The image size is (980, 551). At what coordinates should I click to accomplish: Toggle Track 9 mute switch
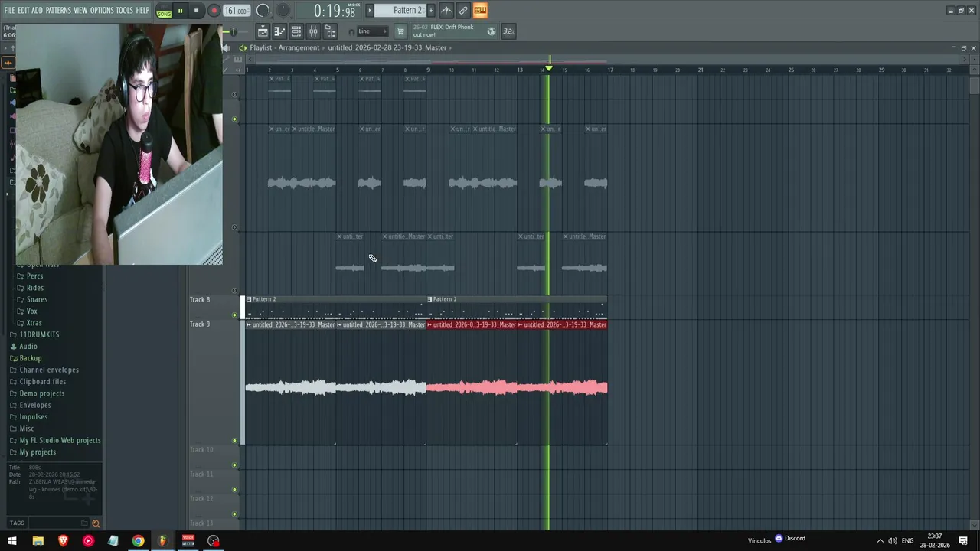(x=234, y=441)
